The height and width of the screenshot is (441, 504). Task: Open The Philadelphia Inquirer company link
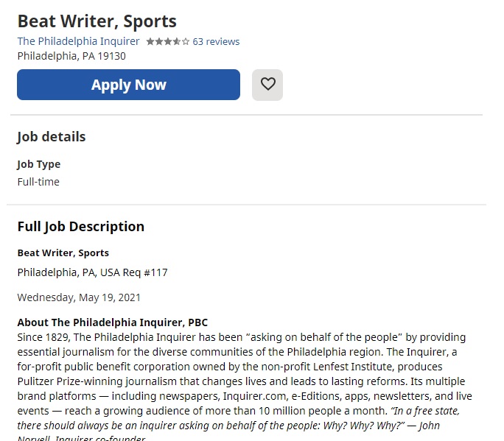coord(78,41)
